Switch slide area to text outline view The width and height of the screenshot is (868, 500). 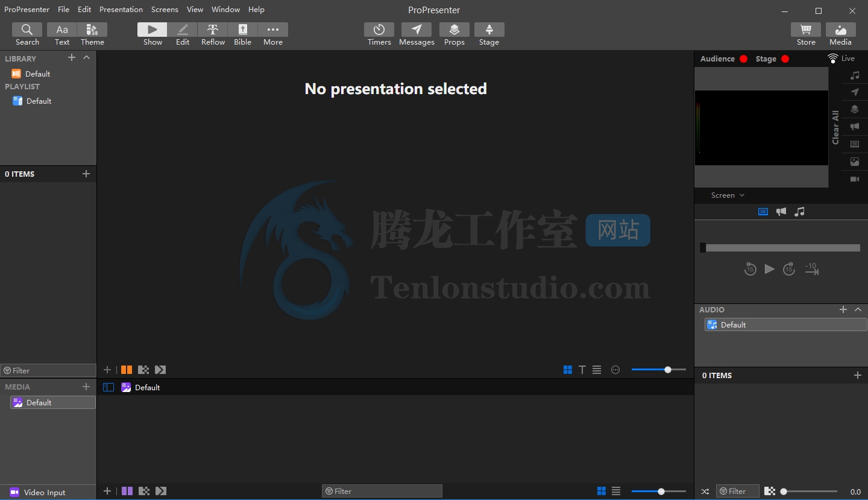[582, 370]
